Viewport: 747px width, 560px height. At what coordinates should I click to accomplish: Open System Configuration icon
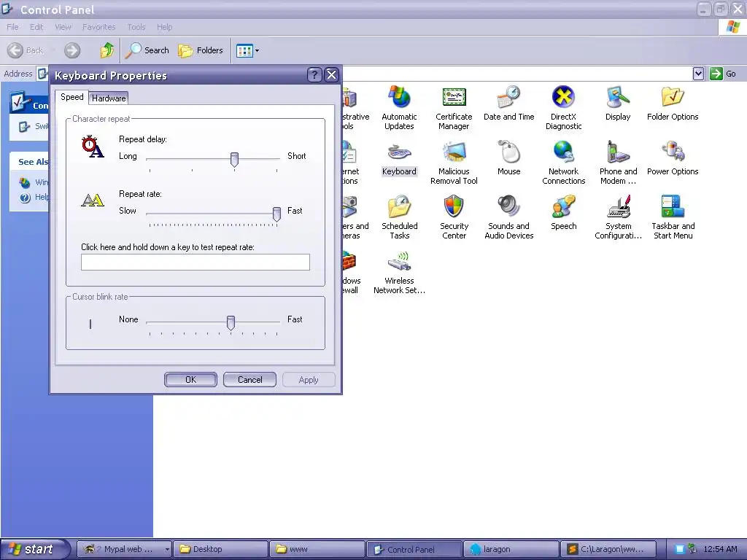618,217
